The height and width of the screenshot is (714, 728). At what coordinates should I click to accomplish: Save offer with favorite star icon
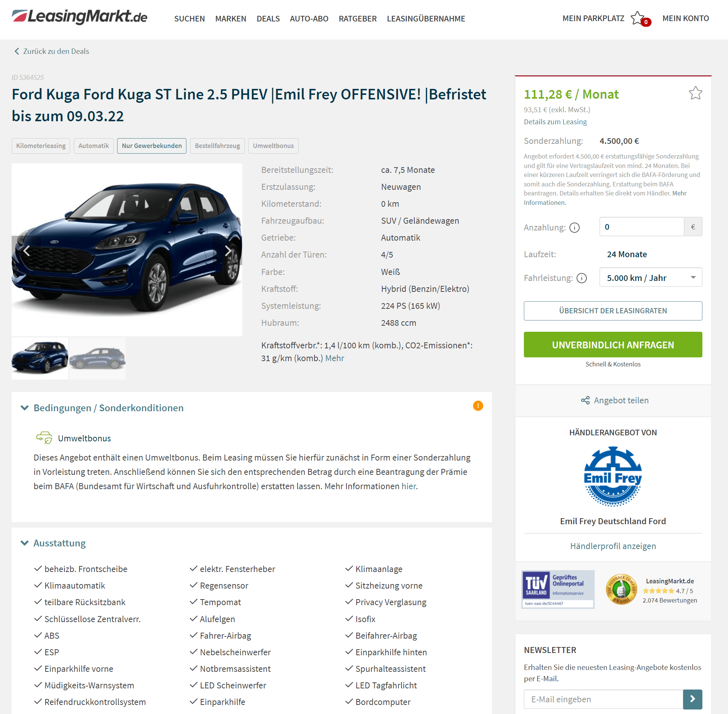click(x=695, y=93)
